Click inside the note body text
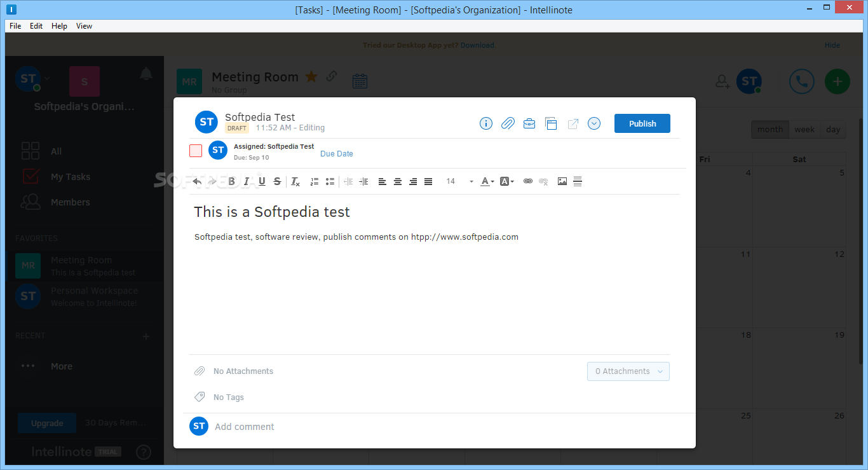The width and height of the screenshot is (868, 470). pos(356,237)
